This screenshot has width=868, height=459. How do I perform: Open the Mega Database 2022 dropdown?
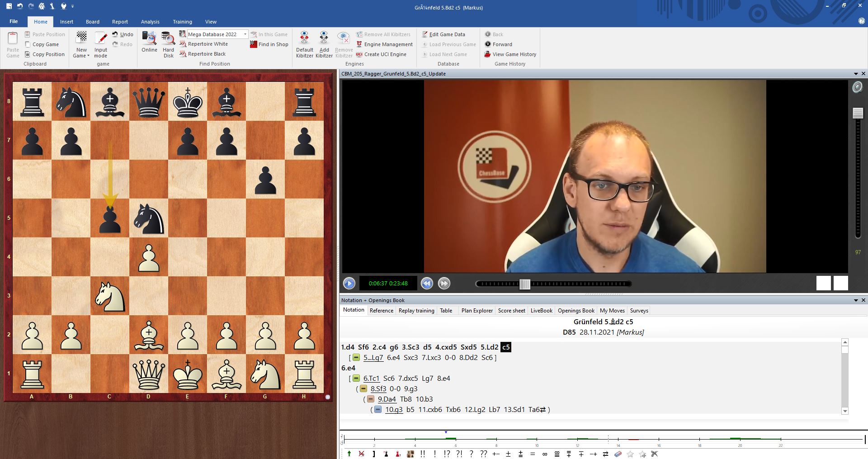(x=245, y=34)
